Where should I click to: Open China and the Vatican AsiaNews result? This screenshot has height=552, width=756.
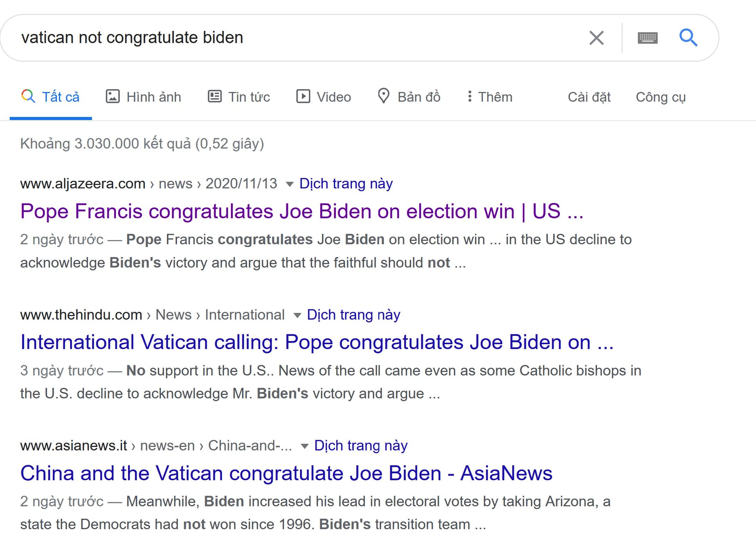286,473
